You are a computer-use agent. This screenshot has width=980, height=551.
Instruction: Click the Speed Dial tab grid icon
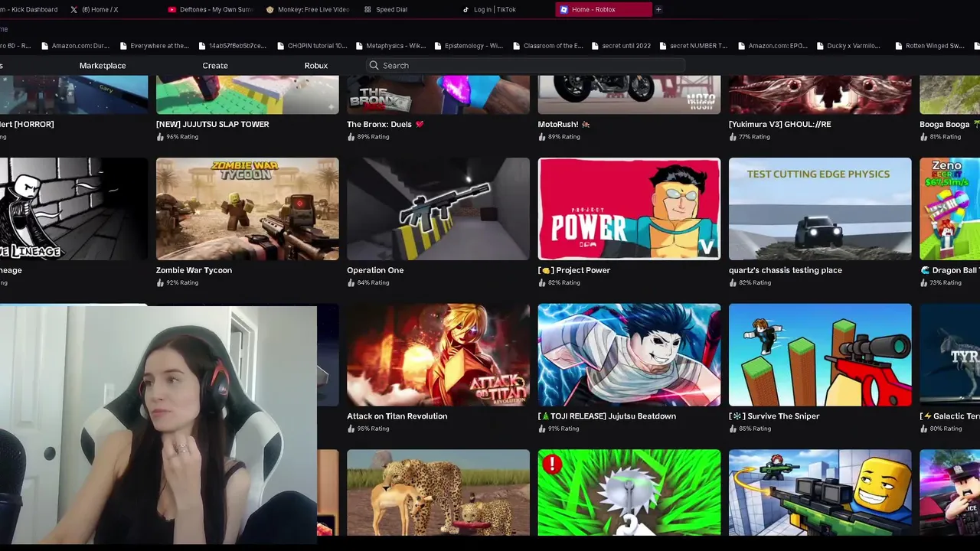click(368, 9)
